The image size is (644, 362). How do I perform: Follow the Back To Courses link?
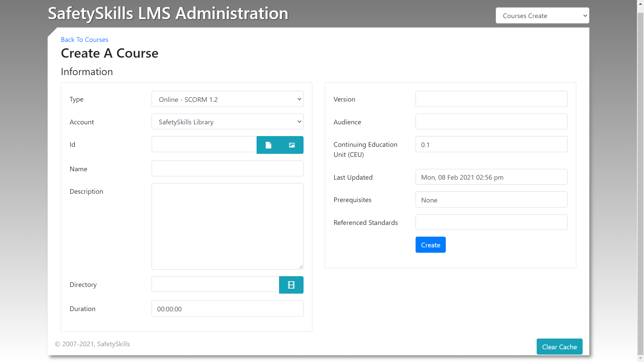(x=85, y=40)
